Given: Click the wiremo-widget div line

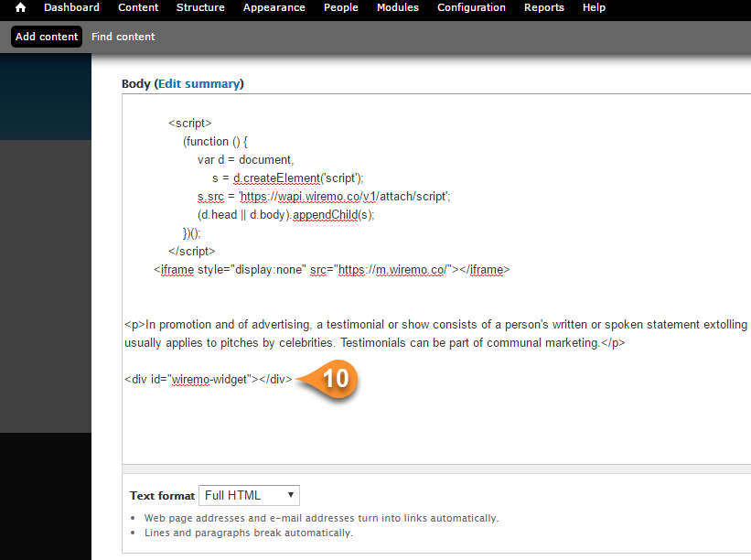Looking at the screenshot, I should click(x=209, y=380).
